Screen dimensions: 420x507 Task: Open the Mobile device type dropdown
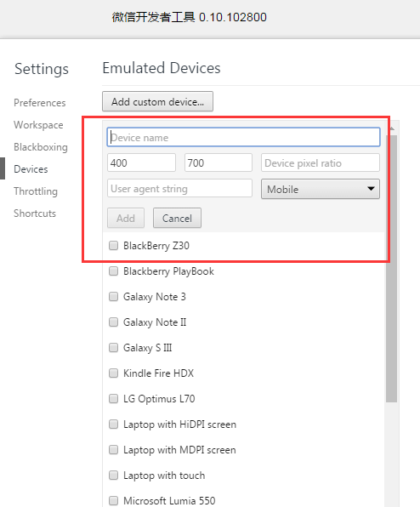(321, 189)
